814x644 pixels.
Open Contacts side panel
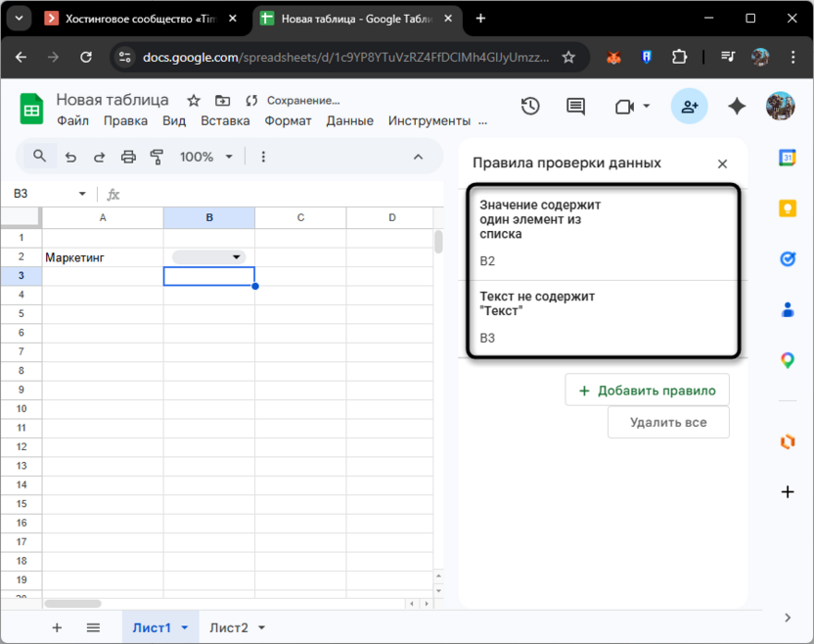[x=788, y=309]
